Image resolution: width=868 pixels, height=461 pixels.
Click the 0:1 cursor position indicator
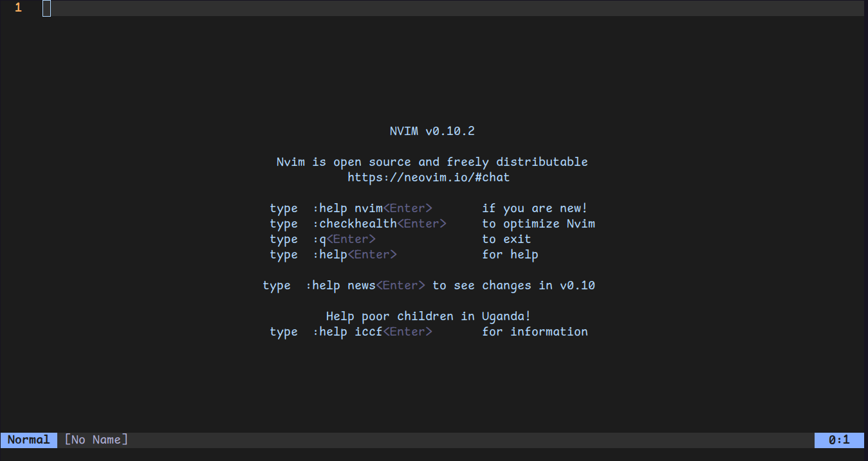pos(840,440)
